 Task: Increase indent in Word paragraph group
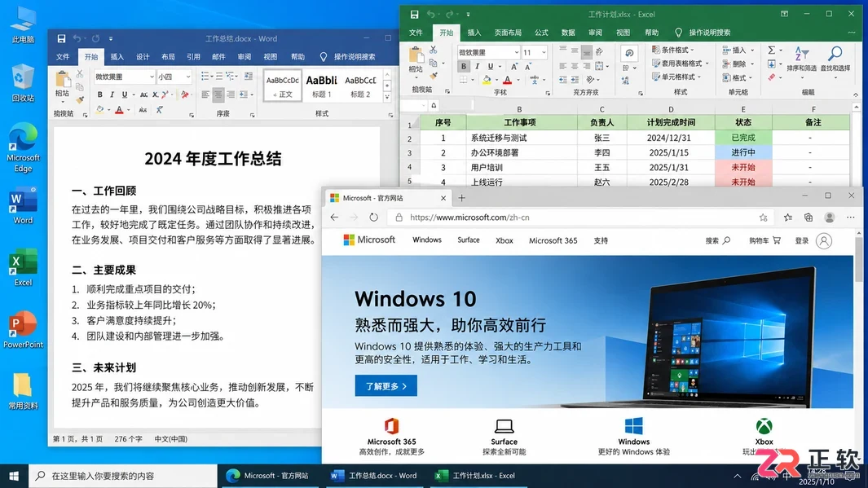point(249,76)
